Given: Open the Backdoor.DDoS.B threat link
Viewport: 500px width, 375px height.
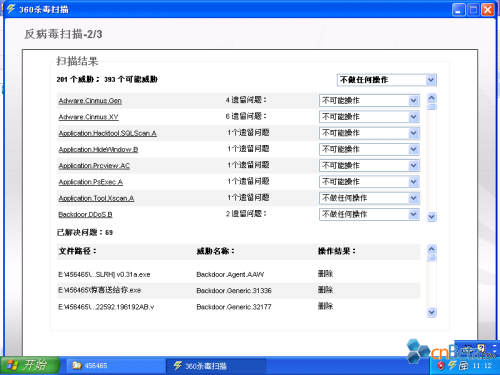Looking at the screenshot, I should [85, 214].
